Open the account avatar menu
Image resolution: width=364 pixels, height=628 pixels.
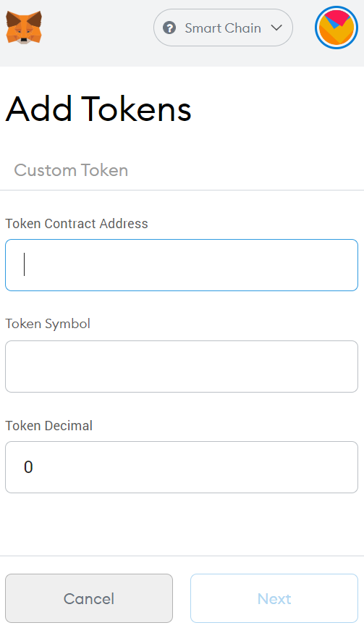point(336,28)
